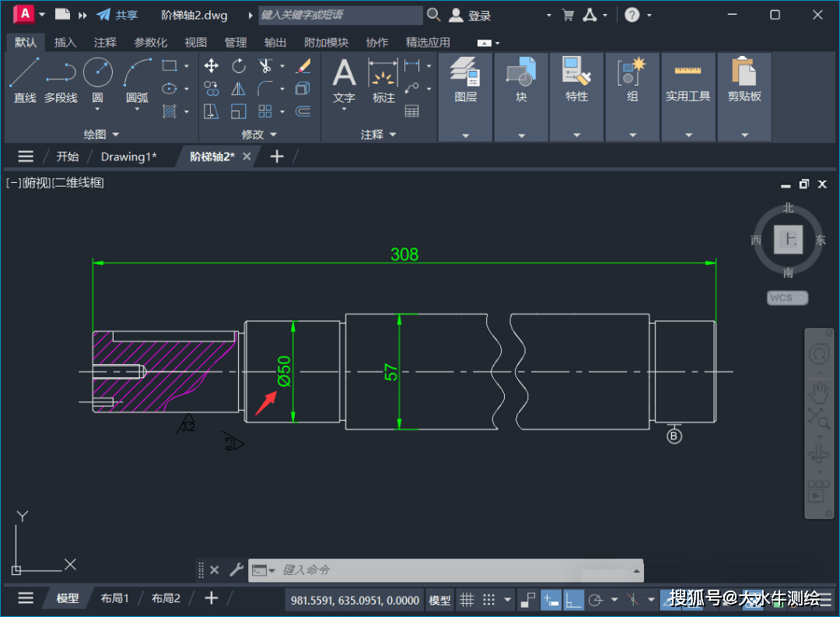
Task: Toggle ortho mode in status bar
Action: pos(574,600)
